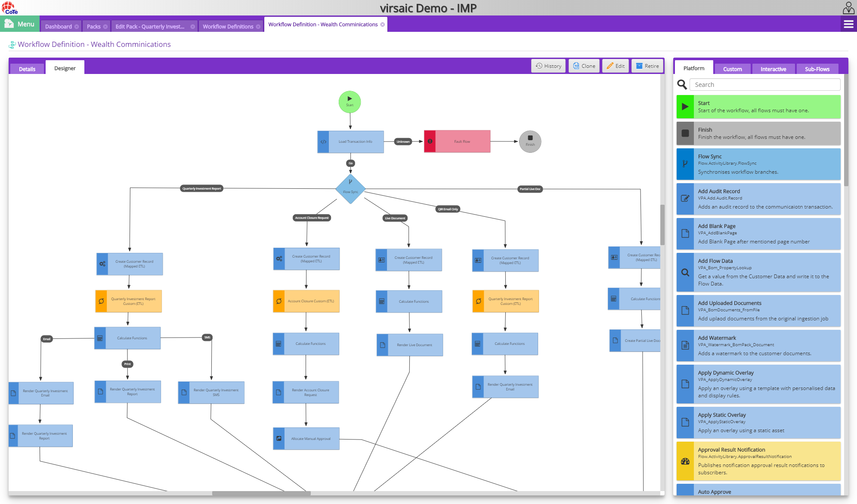Switch to the Custom tab

pyautogui.click(x=733, y=69)
